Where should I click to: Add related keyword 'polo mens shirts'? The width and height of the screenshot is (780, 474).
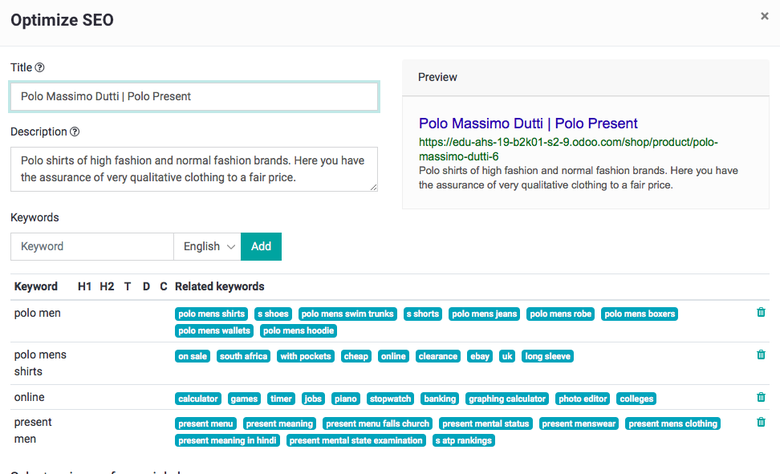point(211,314)
